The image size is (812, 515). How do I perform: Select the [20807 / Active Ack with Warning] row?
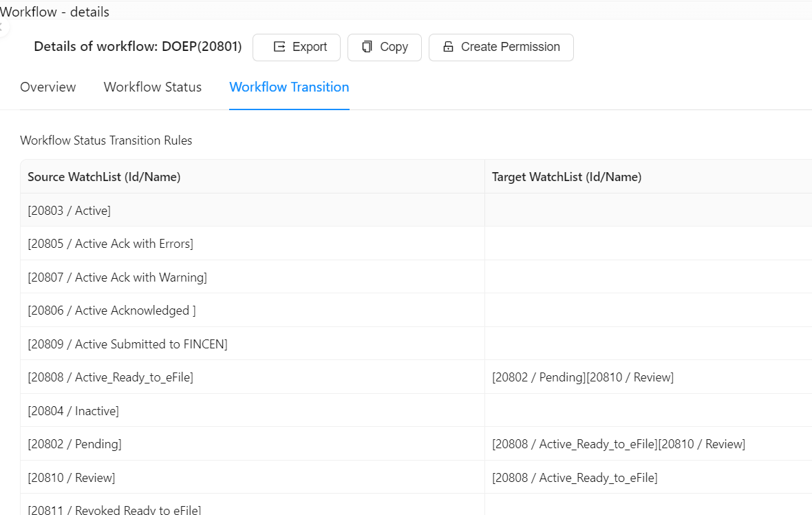[416, 277]
